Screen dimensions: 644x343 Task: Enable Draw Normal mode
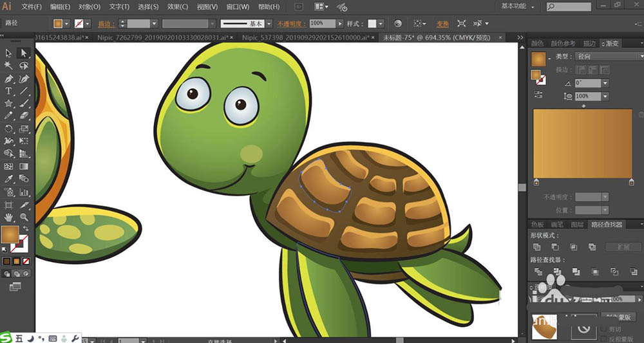pyautogui.click(x=7, y=273)
